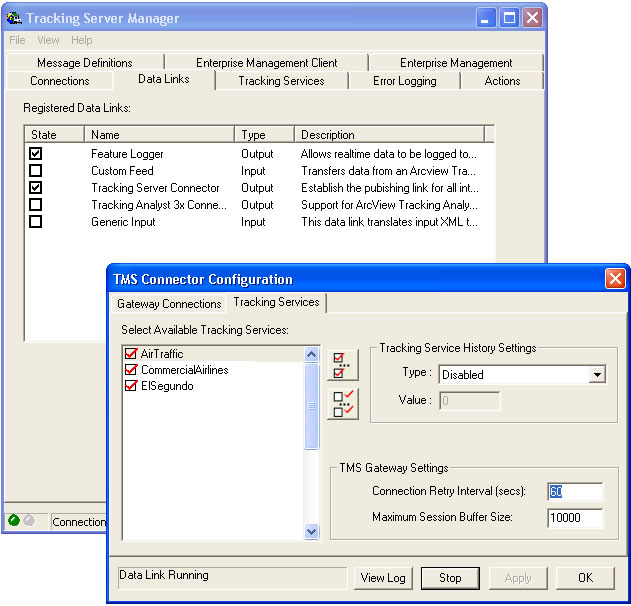Screen dimensions: 631x606
Task: Open the Help menu
Action: [x=82, y=40]
